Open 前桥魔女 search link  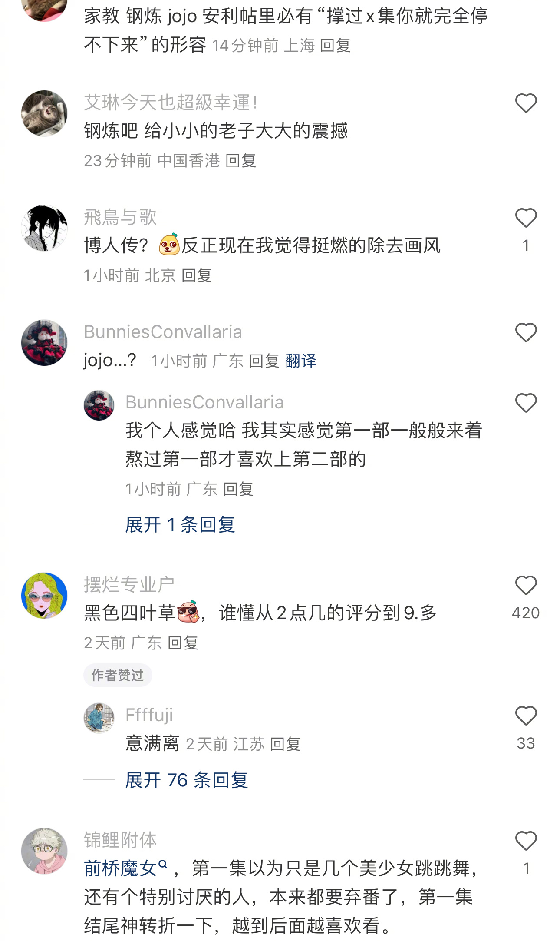(x=125, y=868)
